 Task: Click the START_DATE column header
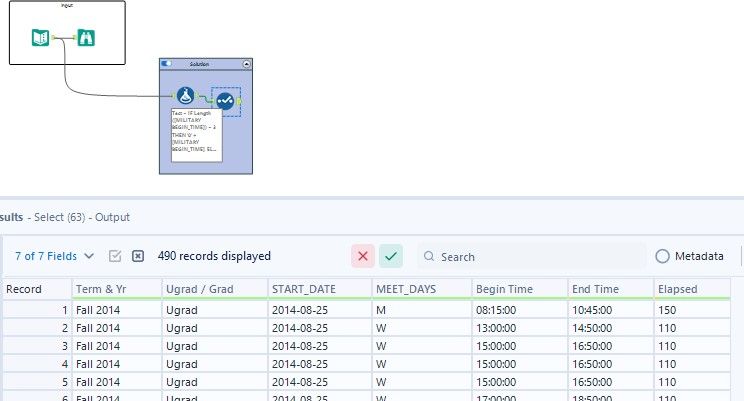[320, 289]
